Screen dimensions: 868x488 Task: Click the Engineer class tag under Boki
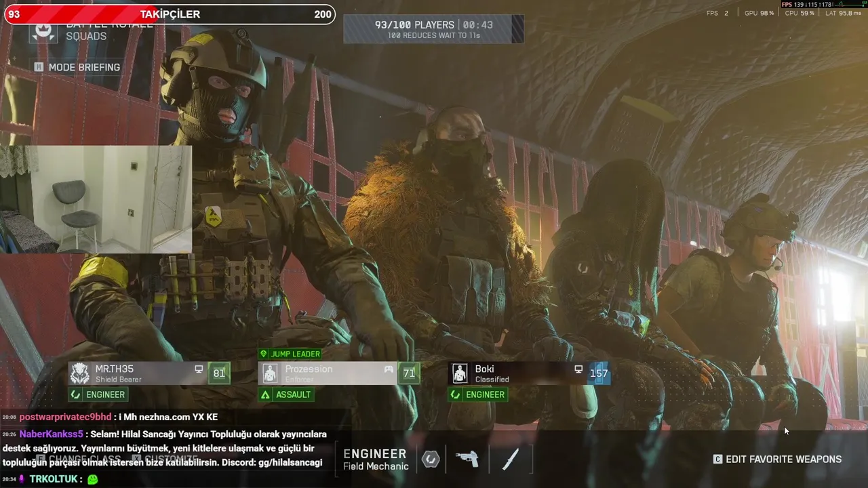pos(478,394)
